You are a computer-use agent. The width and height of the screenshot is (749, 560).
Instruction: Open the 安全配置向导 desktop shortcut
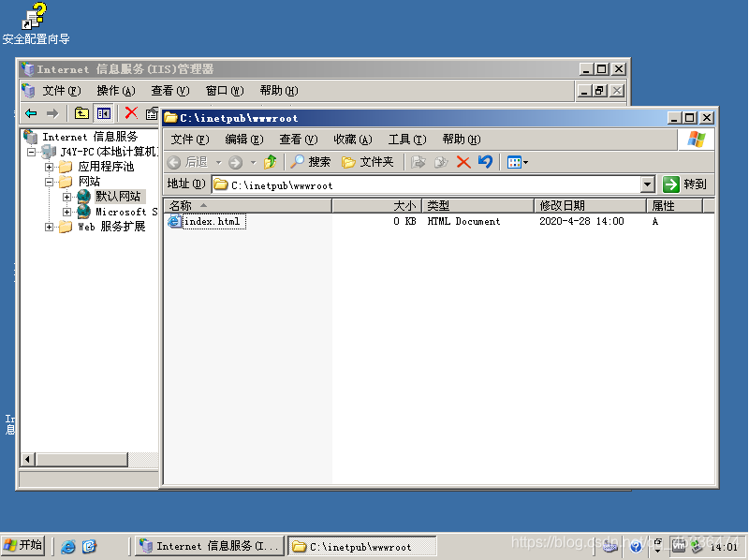[x=36, y=24]
